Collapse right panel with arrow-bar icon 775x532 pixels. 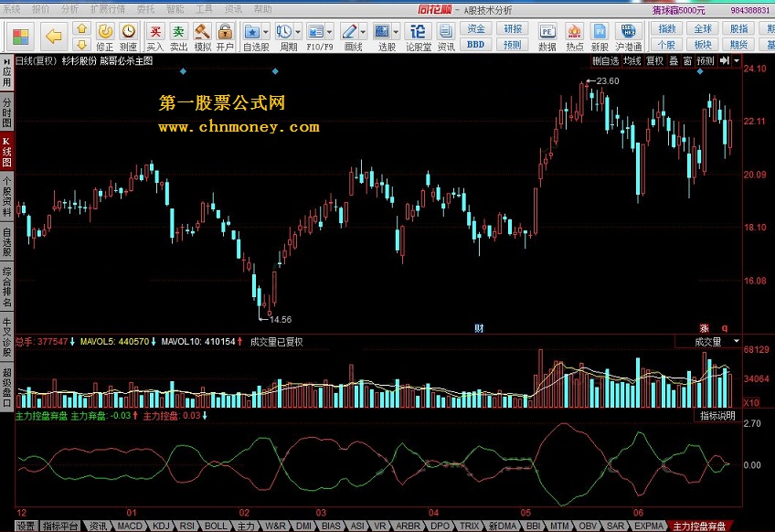pyautogui.click(x=725, y=61)
